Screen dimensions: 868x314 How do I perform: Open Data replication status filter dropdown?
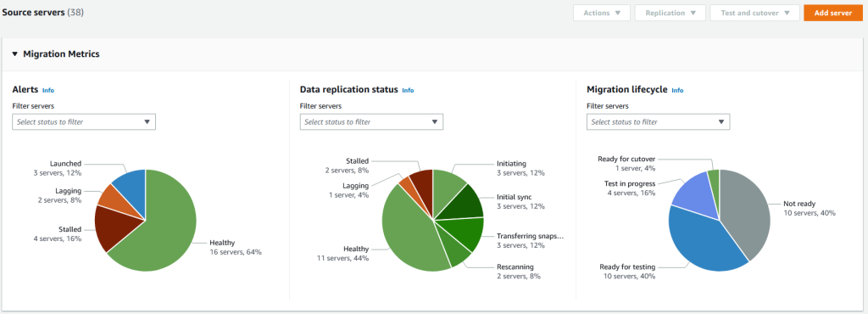(371, 122)
